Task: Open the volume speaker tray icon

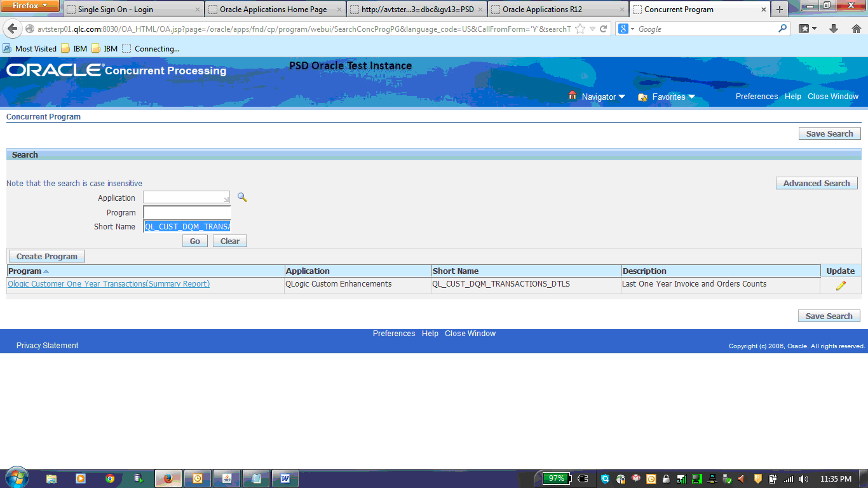Action: [803, 479]
